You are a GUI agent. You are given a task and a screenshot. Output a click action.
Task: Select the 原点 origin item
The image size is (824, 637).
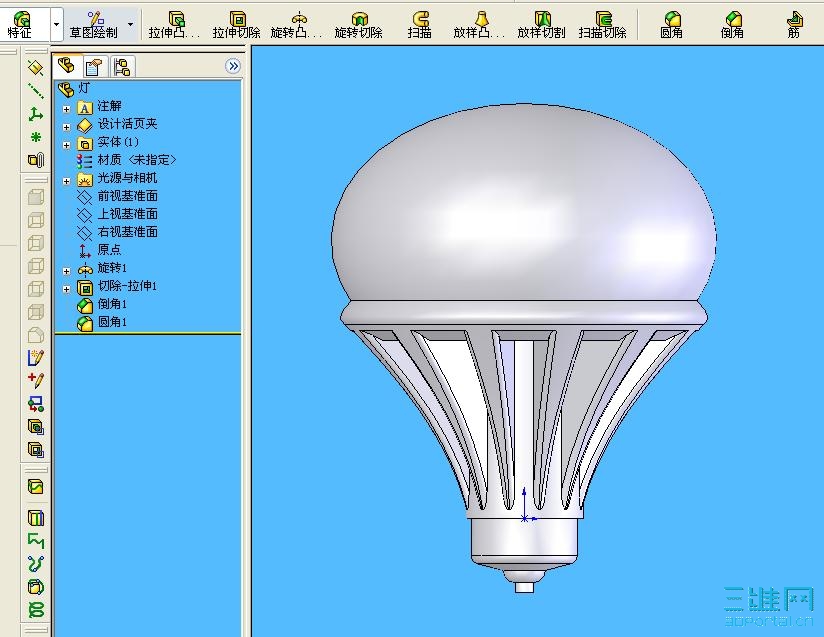(x=99, y=250)
